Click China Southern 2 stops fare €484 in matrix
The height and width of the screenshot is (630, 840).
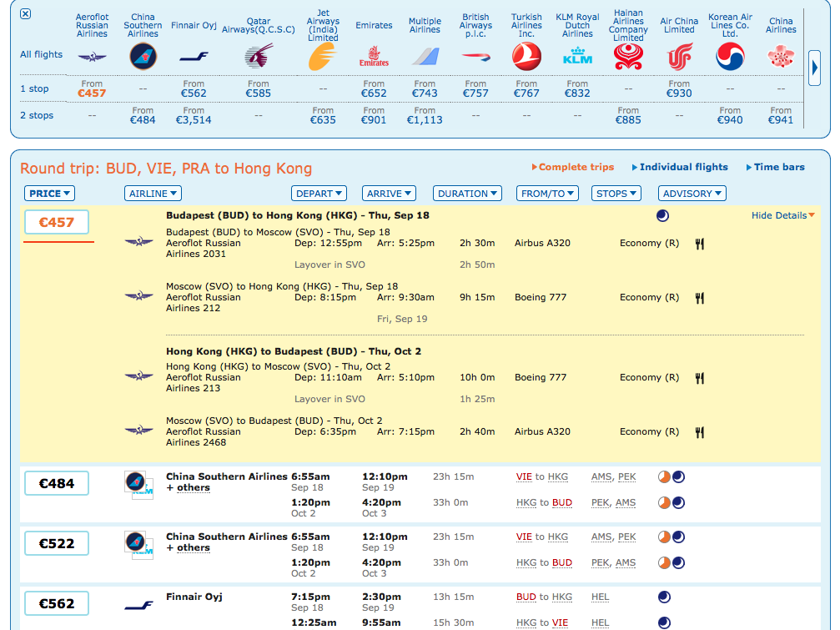pos(143,120)
